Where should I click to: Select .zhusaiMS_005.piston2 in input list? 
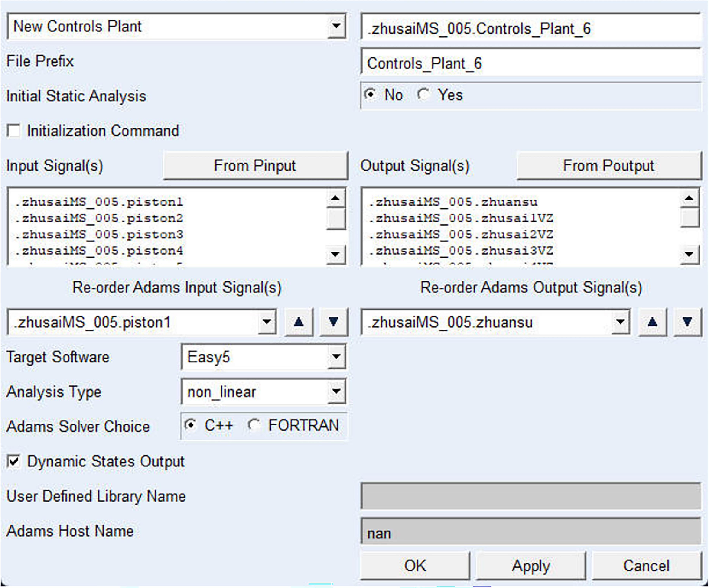pos(99,218)
